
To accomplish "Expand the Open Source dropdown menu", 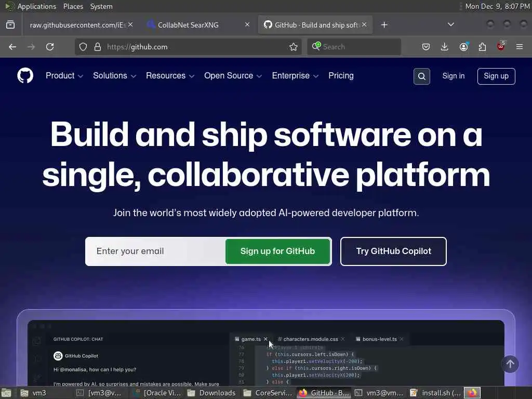I will point(233,76).
